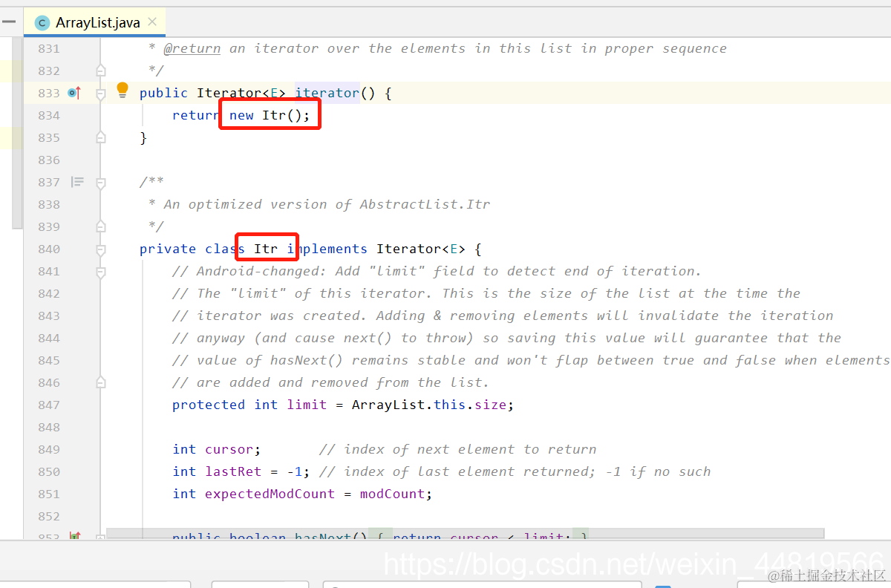Screen dimensions: 891x588
Task: Click the hide panel minus icon
Action: (9, 22)
